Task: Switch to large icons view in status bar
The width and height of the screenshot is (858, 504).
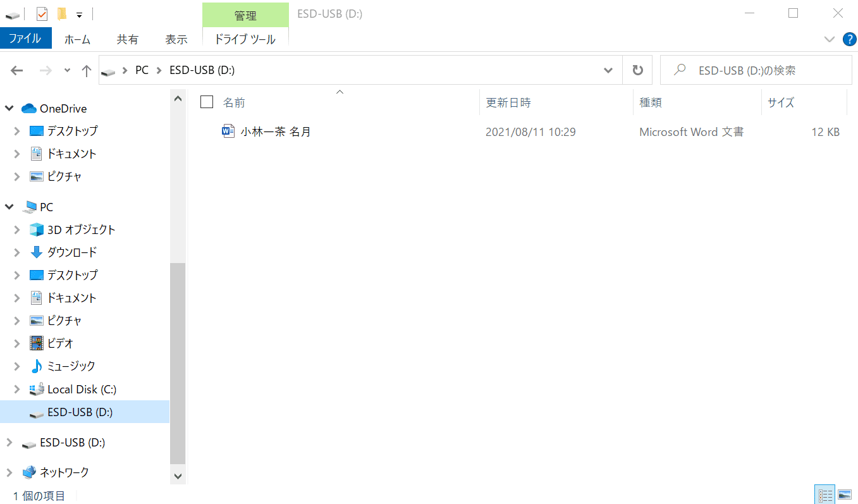Action: (844, 495)
